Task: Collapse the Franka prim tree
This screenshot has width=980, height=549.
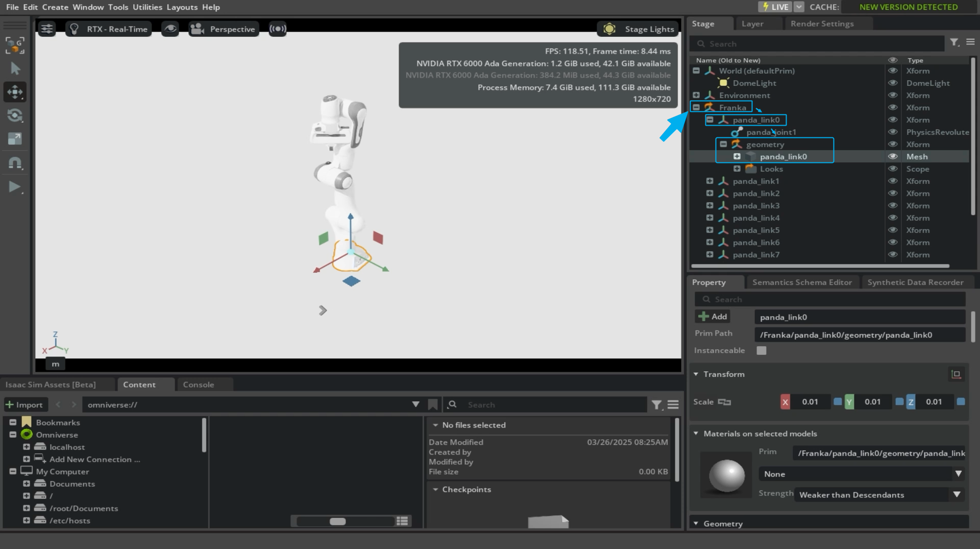Action: (x=696, y=107)
